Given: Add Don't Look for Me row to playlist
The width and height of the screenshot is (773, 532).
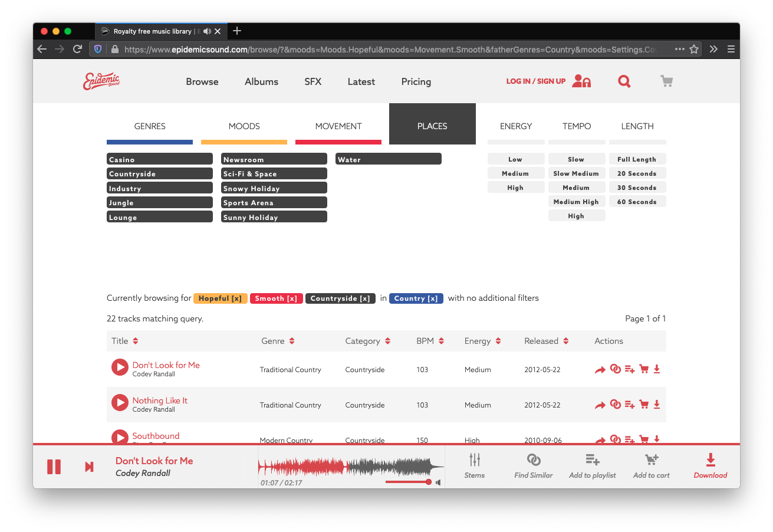Looking at the screenshot, I should 630,369.
